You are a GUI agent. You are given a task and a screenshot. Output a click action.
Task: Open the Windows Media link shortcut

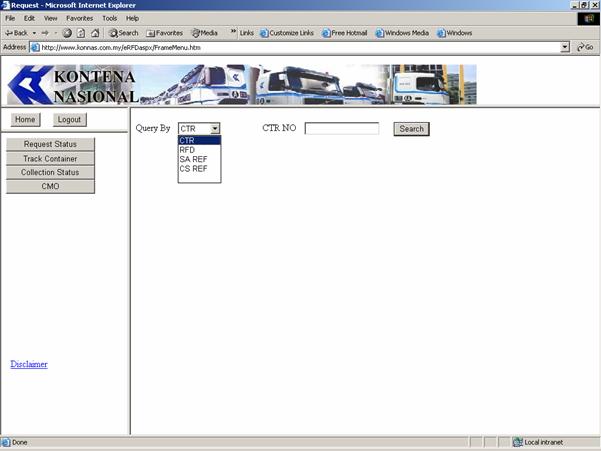click(402, 33)
